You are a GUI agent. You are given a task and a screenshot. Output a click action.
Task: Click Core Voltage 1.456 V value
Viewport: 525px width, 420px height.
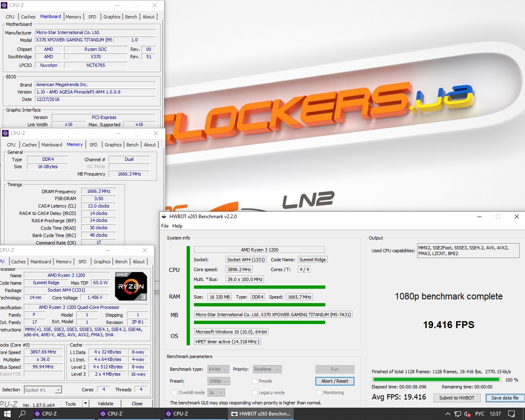click(x=95, y=297)
